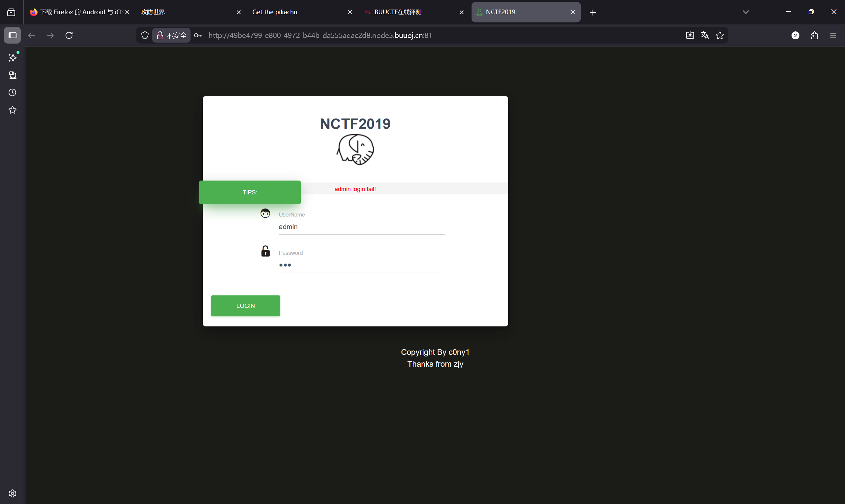This screenshot has width=845, height=504.
Task: Toggle the sidebar panel button
Action: click(x=13, y=35)
